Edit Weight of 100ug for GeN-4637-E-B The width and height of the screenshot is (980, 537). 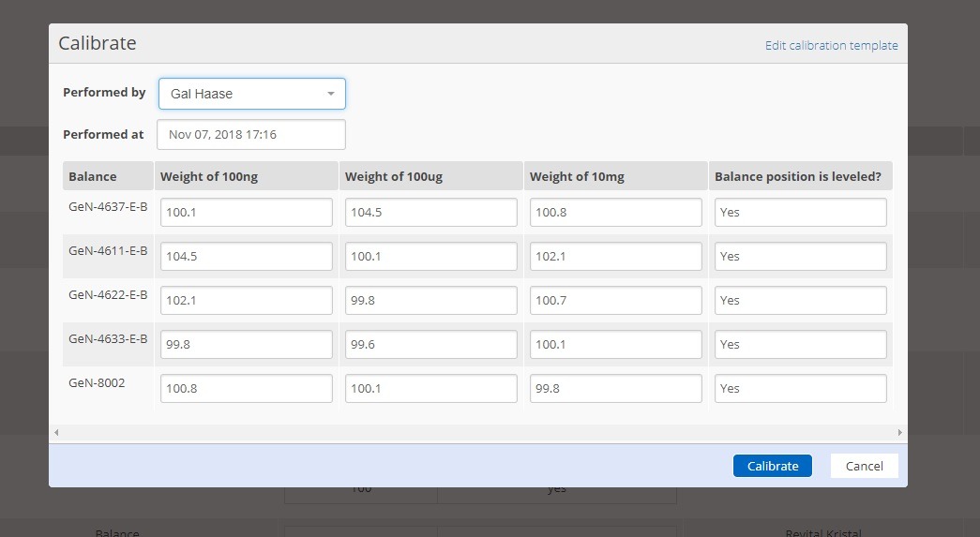tap(430, 212)
